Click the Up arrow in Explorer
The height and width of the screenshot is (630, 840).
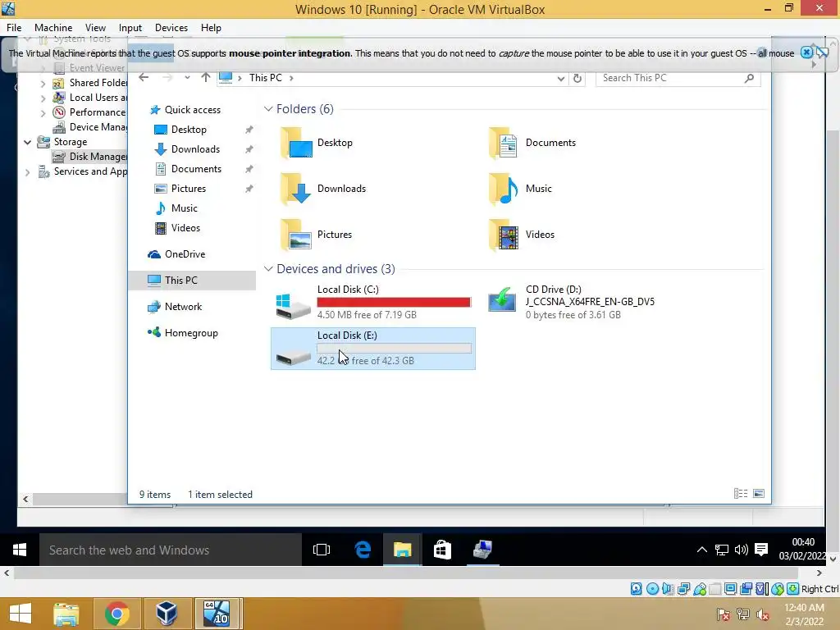pyautogui.click(x=206, y=78)
